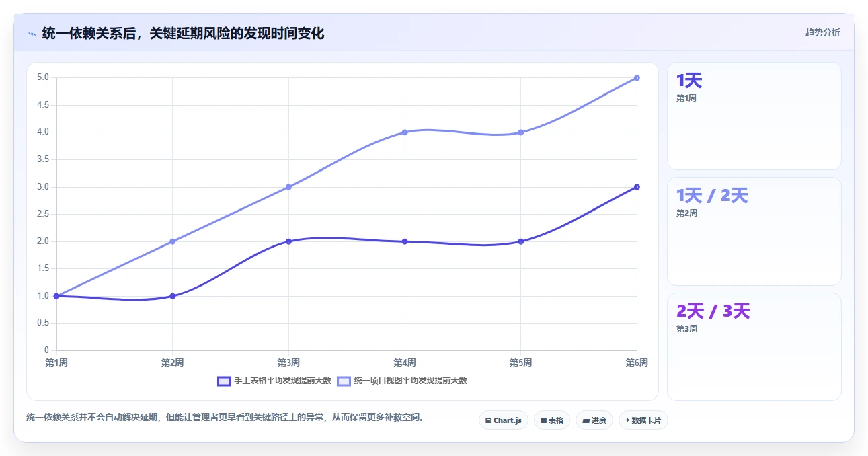The height and width of the screenshot is (456, 868).
Task: Click the 统一项目视图平均发现提前天数 legend label
Action: [411, 381]
